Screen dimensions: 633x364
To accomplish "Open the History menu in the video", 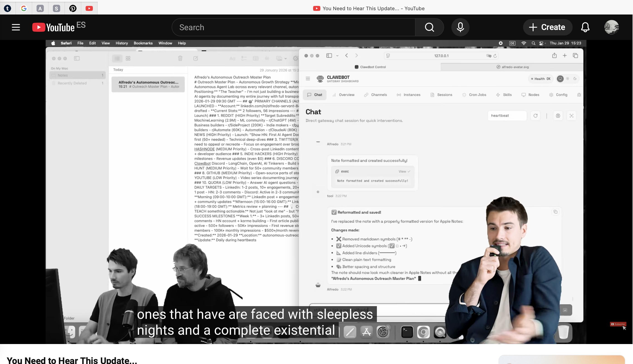I will [121, 43].
